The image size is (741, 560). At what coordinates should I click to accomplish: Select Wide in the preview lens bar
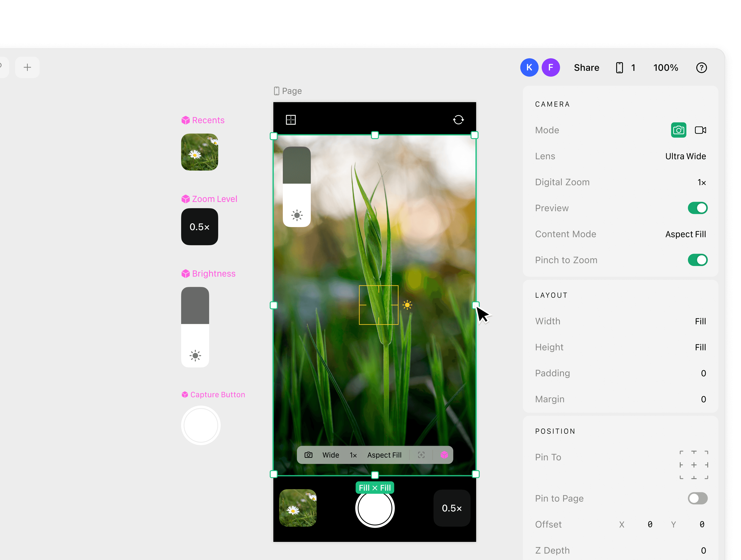point(331,455)
